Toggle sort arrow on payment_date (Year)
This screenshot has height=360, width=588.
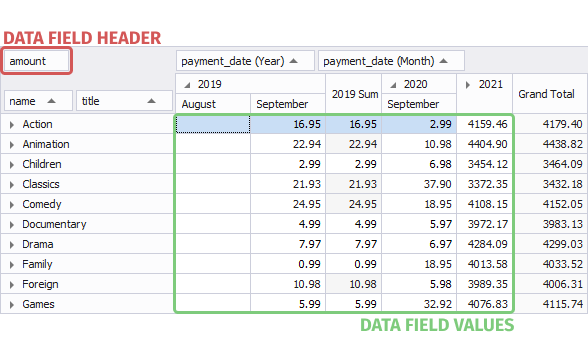coord(294,61)
